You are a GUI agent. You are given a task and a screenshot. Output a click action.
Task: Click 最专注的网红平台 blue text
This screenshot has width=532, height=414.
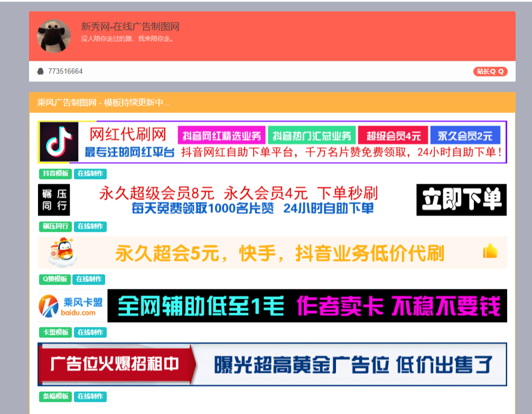129,152
